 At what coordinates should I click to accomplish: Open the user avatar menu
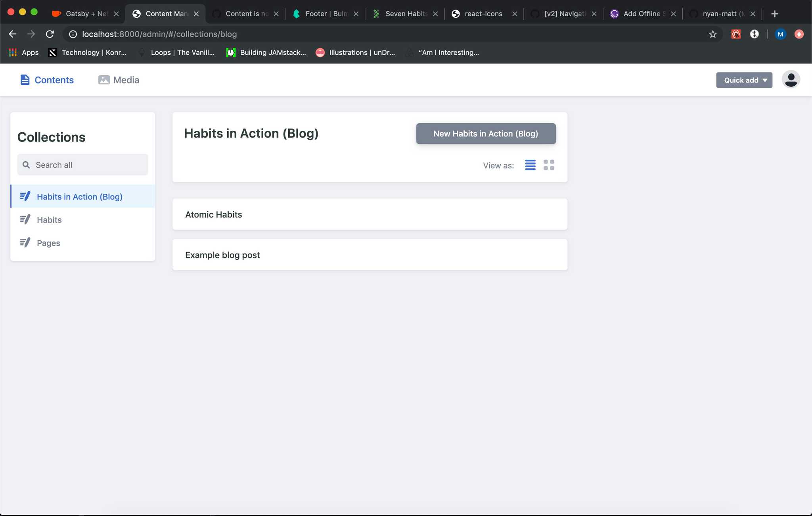click(x=791, y=80)
